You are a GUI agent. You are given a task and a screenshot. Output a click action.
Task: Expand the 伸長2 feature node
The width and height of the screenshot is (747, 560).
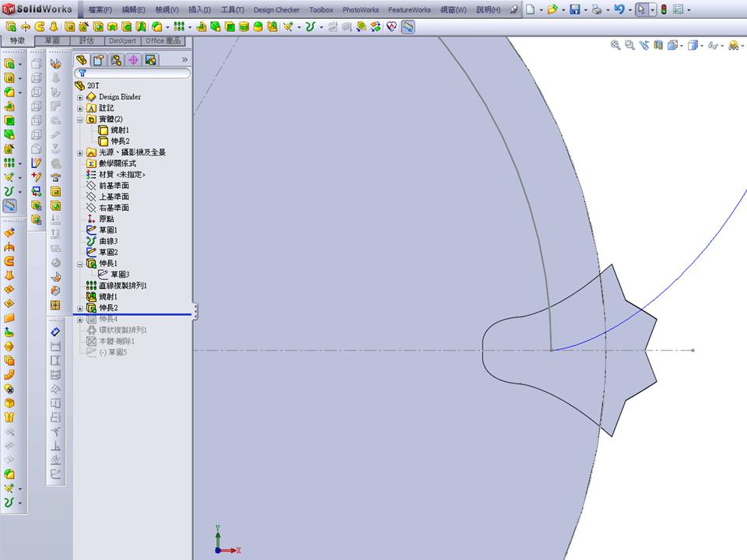tap(80, 309)
